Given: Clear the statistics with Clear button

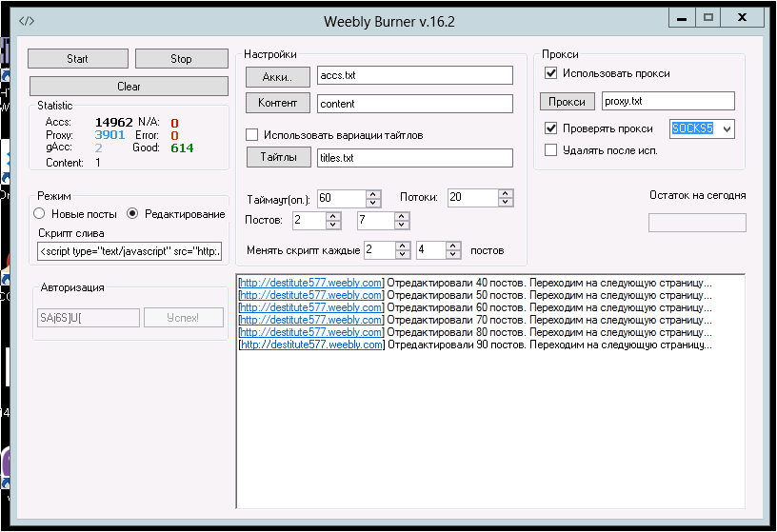Looking at the screenshot, I should [x=129, y=87].
